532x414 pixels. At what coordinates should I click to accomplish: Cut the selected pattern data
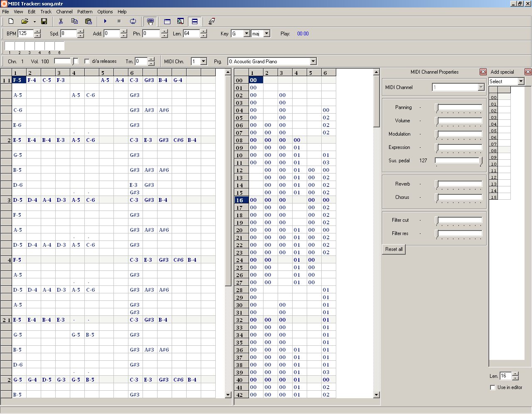pyautogui.click(x=60, y=21)
